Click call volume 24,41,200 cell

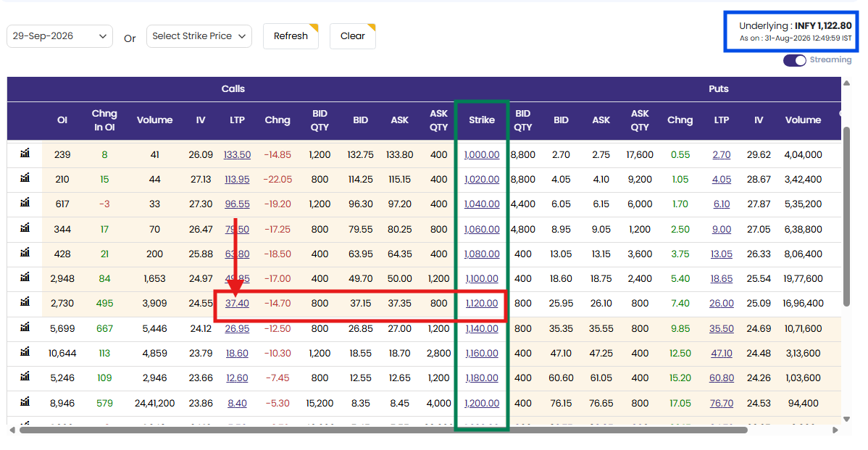154,404
